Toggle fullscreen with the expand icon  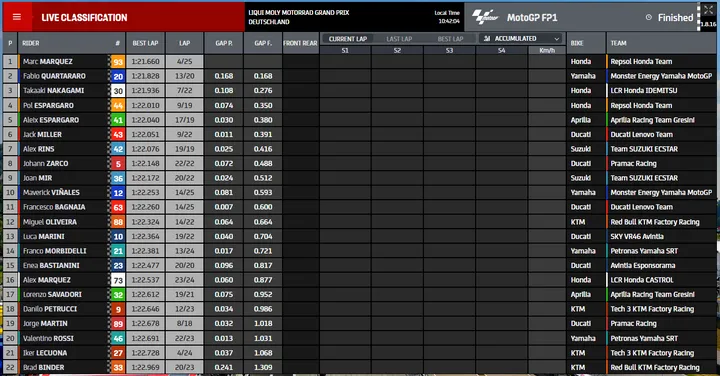[708, 10]
